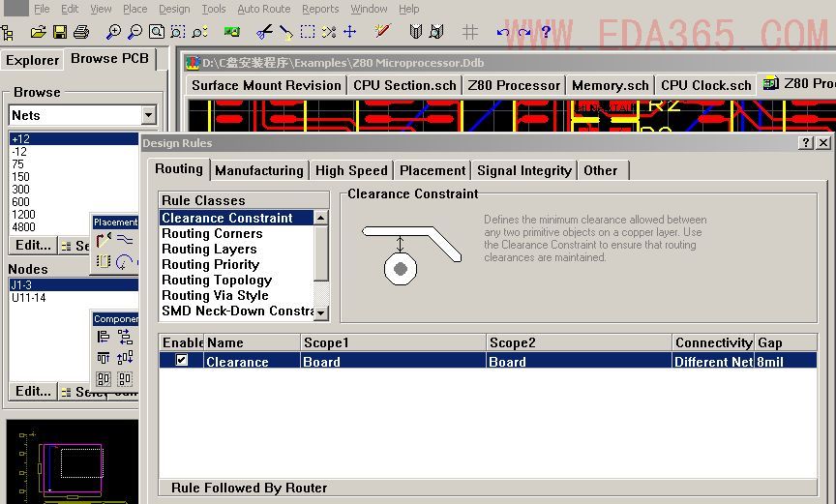
Task: Click the place component chip icon
Action: 103,261
